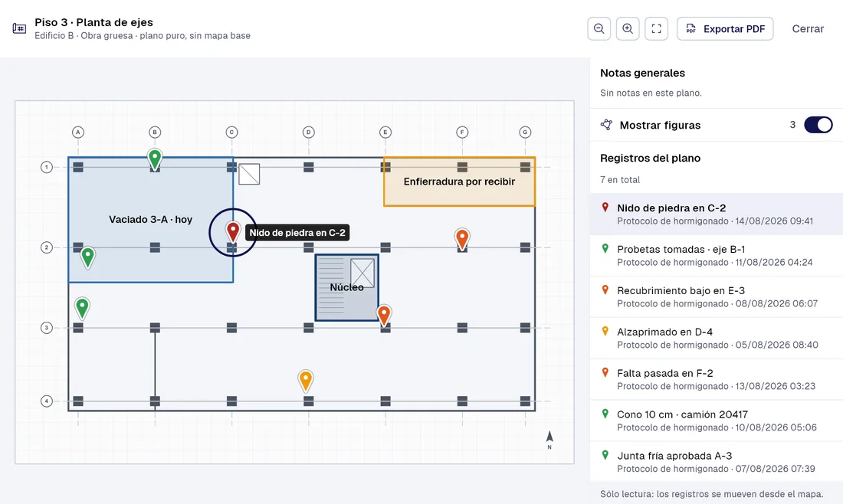Open the 'Junta fría aprobada A-3' record
843x504 pixels.
[x=716, y=462]
